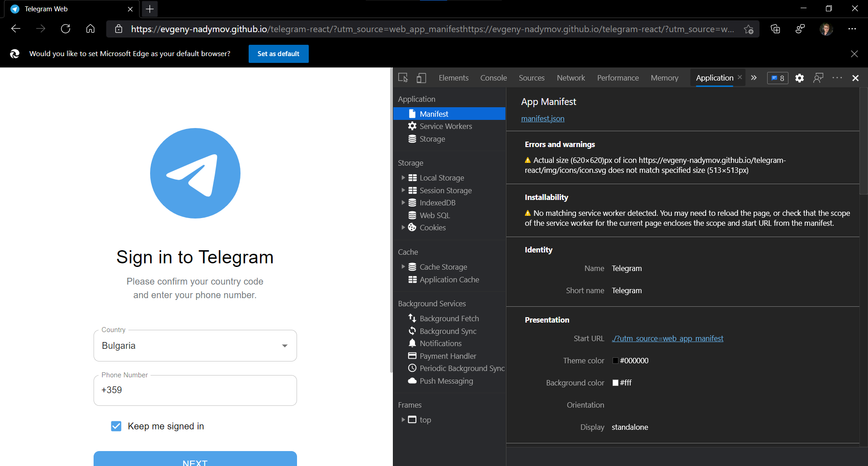Click the inspect element picker icon
This screenshot has height=466, width=868.
click(403, 78)
